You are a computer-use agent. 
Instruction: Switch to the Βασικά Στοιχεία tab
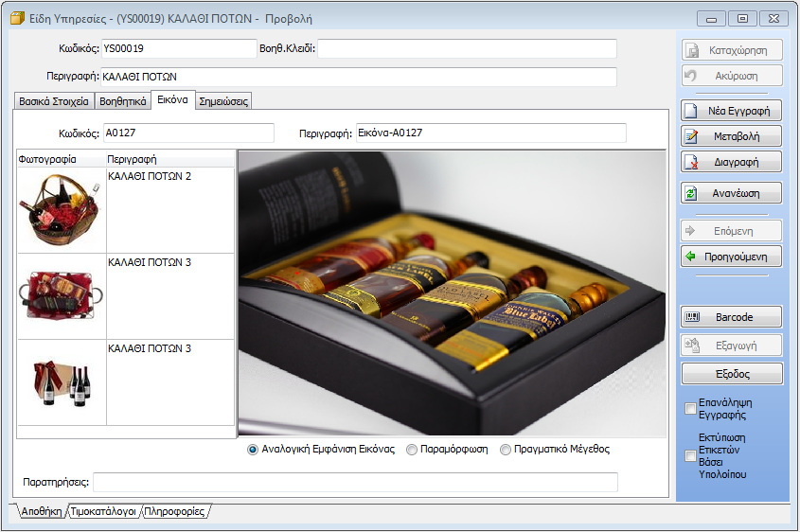click(54, 101)
